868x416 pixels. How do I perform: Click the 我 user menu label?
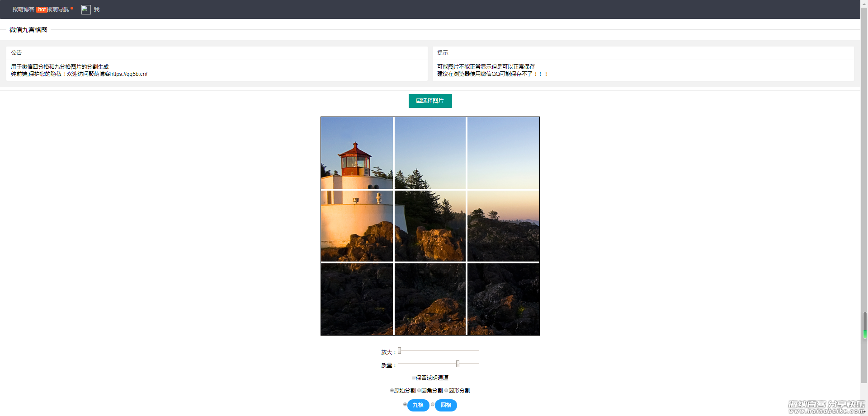[97, 9]
